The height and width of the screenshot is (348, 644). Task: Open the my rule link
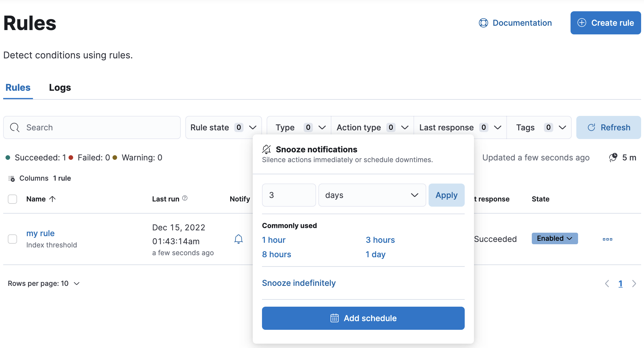pyautogui.click(x=40, y=233)
